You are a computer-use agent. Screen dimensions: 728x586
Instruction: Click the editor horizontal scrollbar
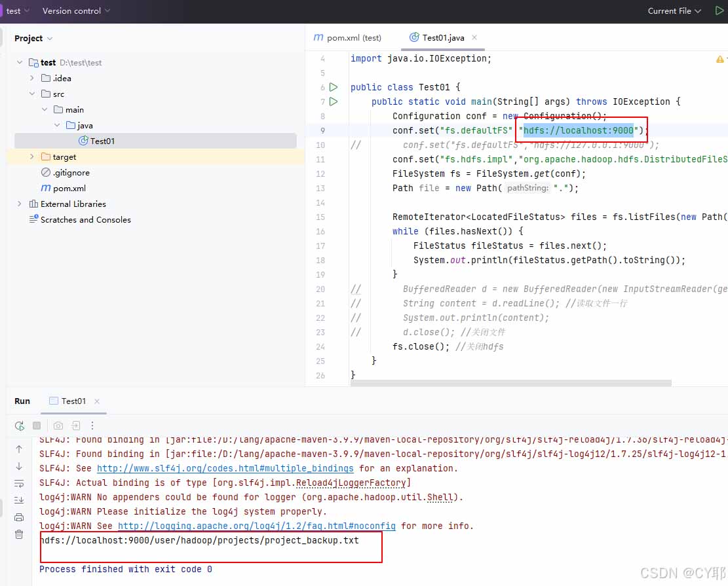coord(510,383)
